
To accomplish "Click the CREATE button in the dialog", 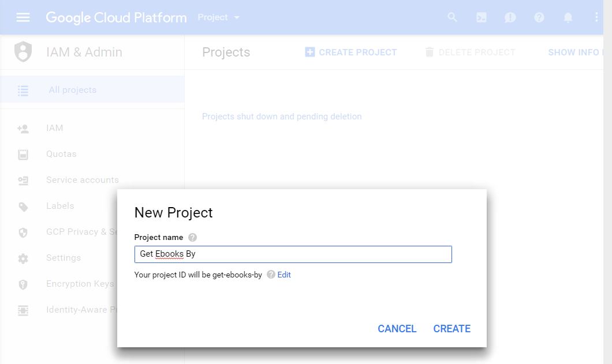I will 451,329.
